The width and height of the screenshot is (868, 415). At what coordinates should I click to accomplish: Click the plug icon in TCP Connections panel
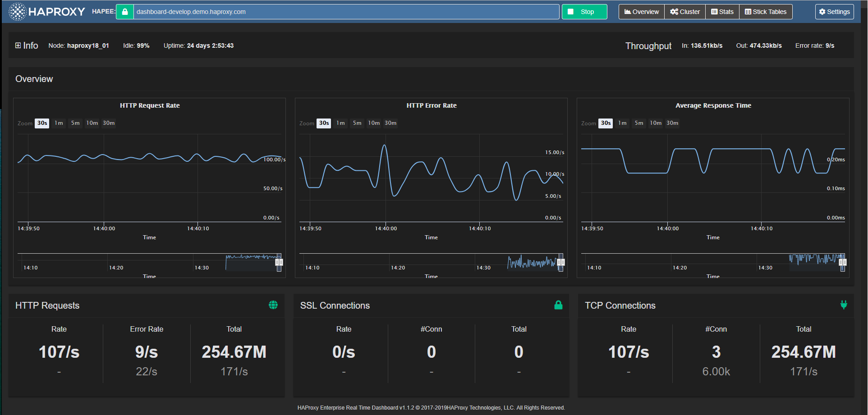coord(844,305)
